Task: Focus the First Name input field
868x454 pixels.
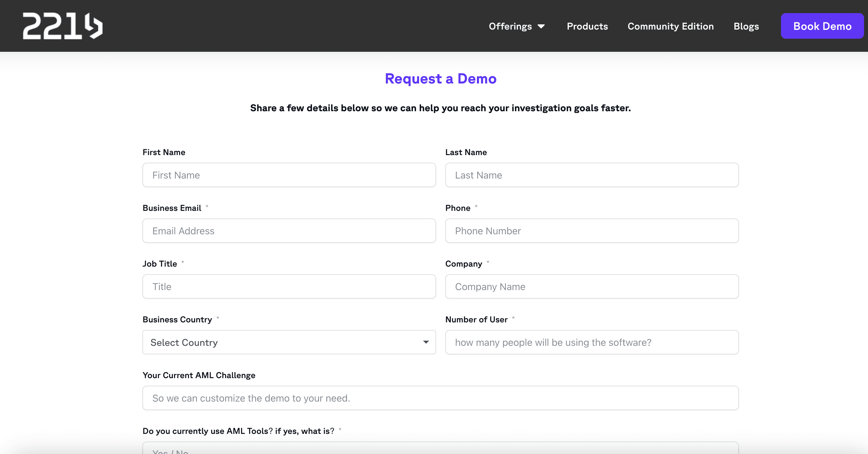Action: click(x=289, y=175)
